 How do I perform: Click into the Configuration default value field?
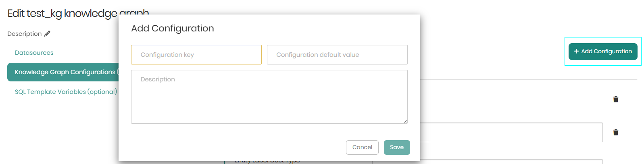[337, 55]
